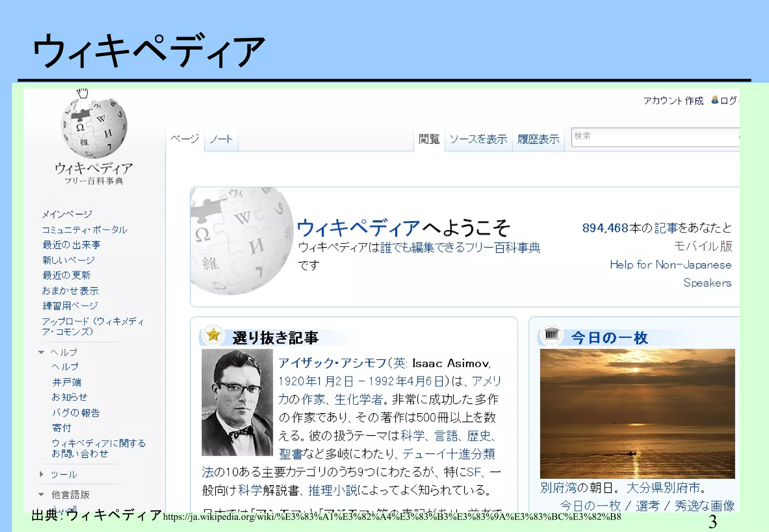
Task: Open the 井戸端 link
Action: coord(67,382)
